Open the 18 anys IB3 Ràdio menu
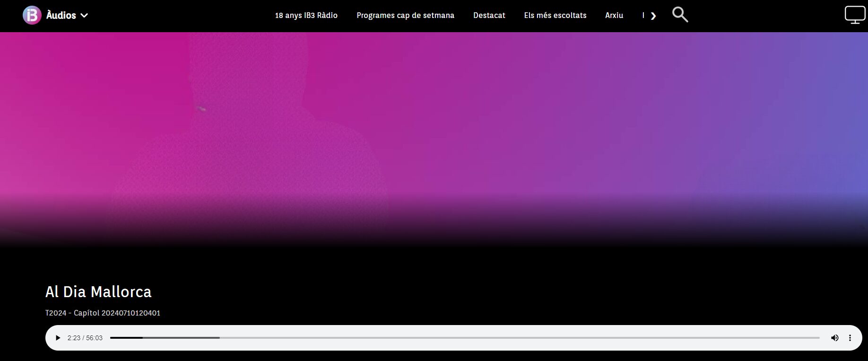The image size is (868, 361). point(306,15)
